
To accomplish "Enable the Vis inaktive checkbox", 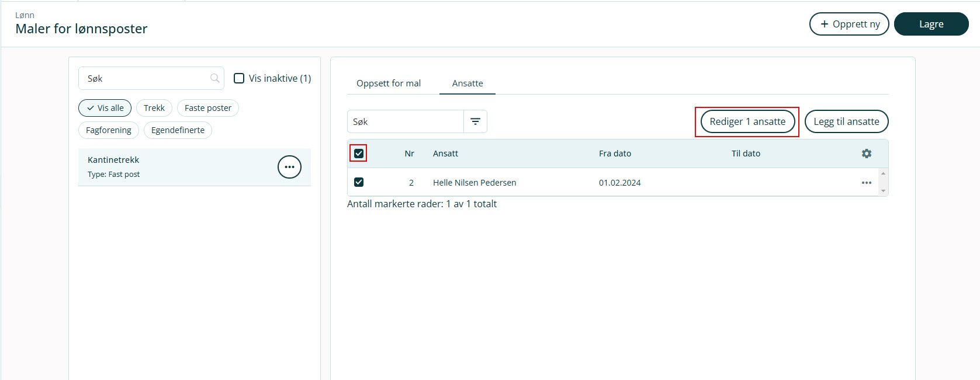I will [x=239, y=78].
